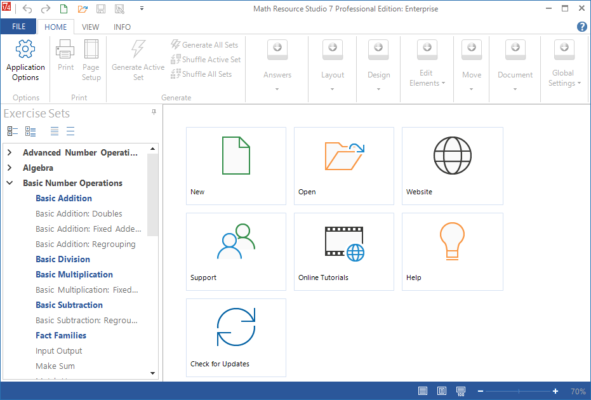Screen dimensions: 591x400
Task: Click the zoom out minus button
Action: [x=481, y=391]
